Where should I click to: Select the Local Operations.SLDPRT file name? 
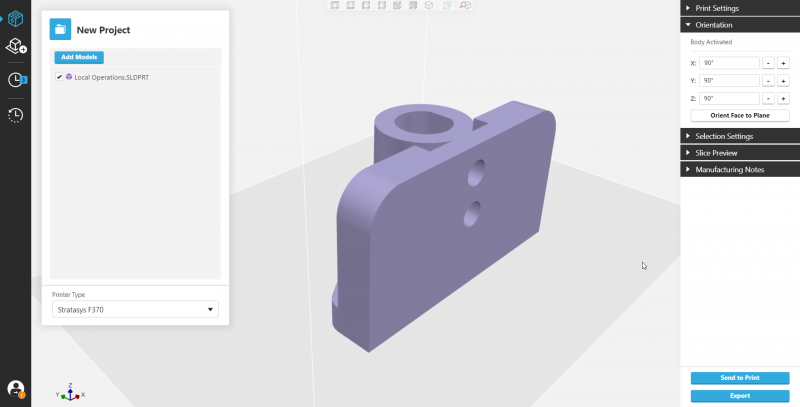[112, 78]
